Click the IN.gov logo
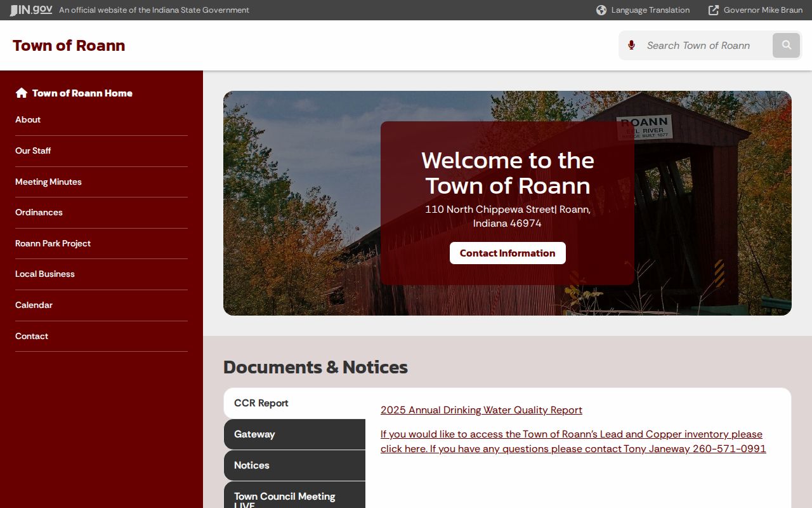The width and height of the screenshot is (812, 508). (31, 10)
